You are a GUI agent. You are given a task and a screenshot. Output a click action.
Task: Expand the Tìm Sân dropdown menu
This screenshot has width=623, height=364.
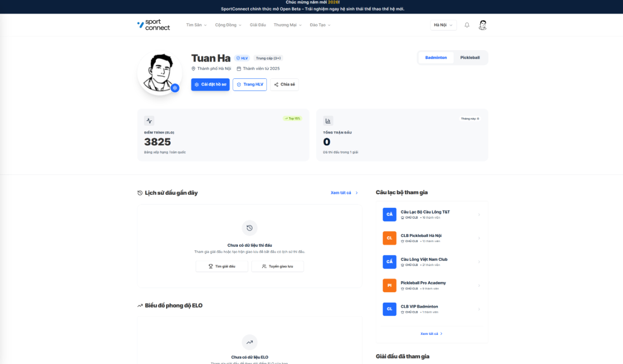[x=196, y=25]
